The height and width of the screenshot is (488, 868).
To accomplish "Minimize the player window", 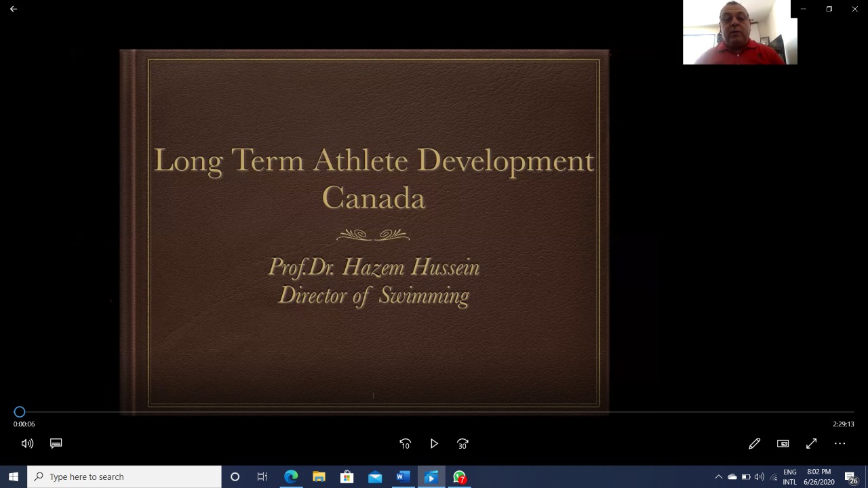I will click(804, 9).
